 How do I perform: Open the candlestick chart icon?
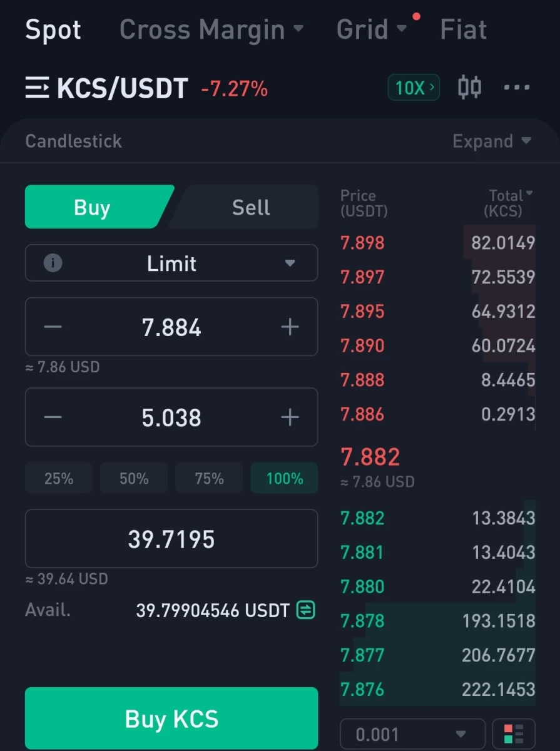[x=469, y=88]
